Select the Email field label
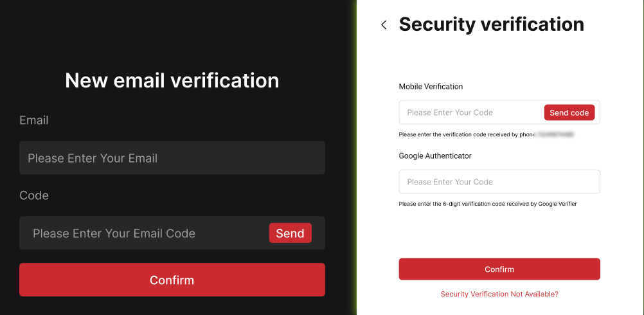This screenshot has width=644, height=315. point(34,120)
